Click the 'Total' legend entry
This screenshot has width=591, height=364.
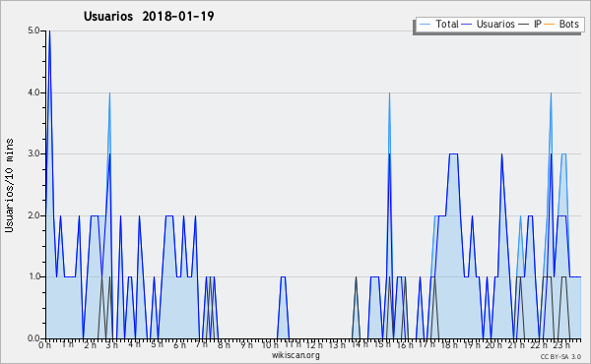click(x=438, y=24)
